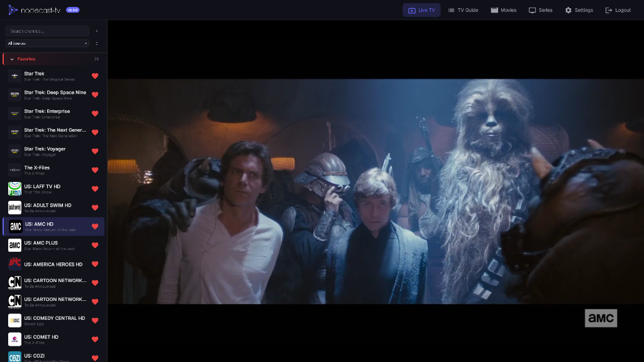Open the All Sources dropdown
Viewport: 644px width, 362px height.
(47, 43)
